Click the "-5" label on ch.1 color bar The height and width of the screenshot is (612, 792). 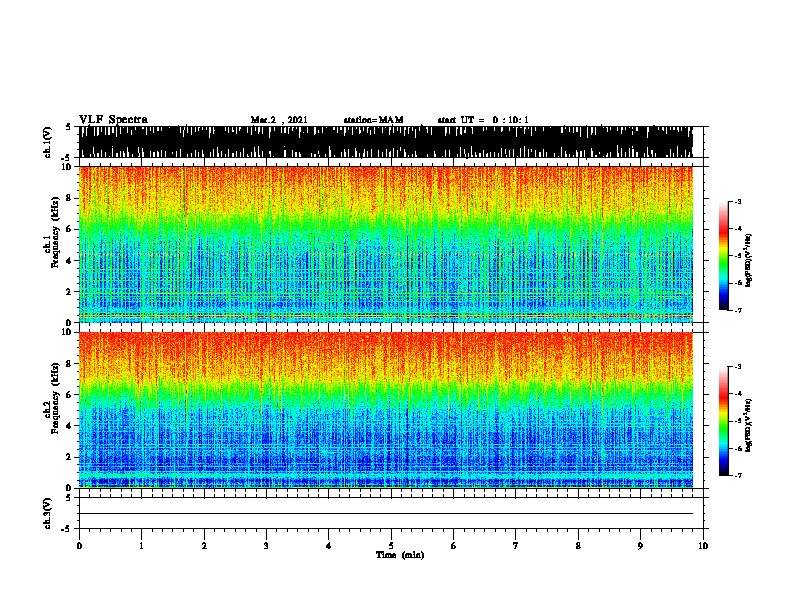tap(738, 256)
